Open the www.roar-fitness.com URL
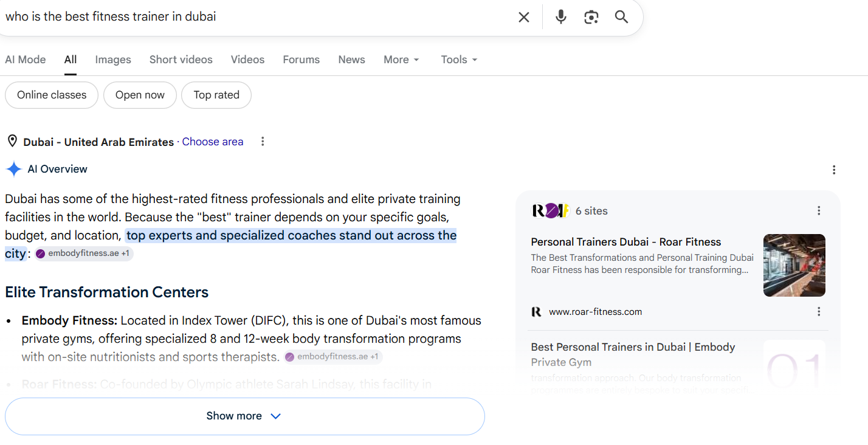 (596, 312)
